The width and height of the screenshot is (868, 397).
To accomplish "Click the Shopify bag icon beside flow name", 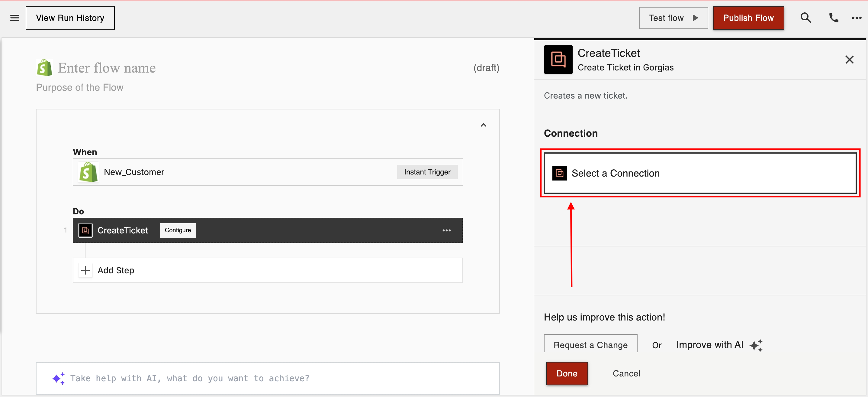I will coord(44,67).
